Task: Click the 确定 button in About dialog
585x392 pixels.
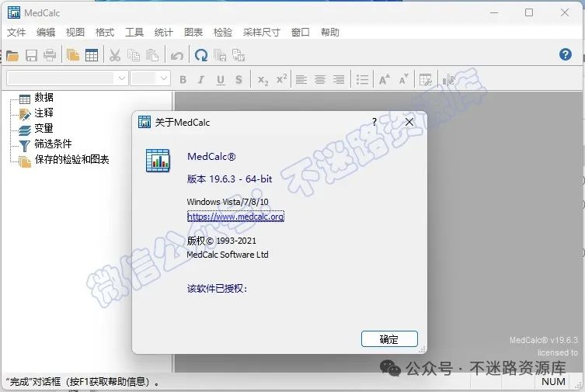Action: [389, 339]
